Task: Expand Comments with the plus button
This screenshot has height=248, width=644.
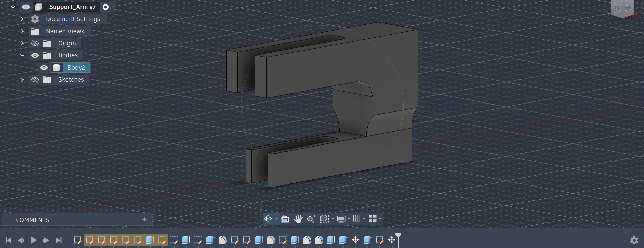Action: click(x=144, y=219)
